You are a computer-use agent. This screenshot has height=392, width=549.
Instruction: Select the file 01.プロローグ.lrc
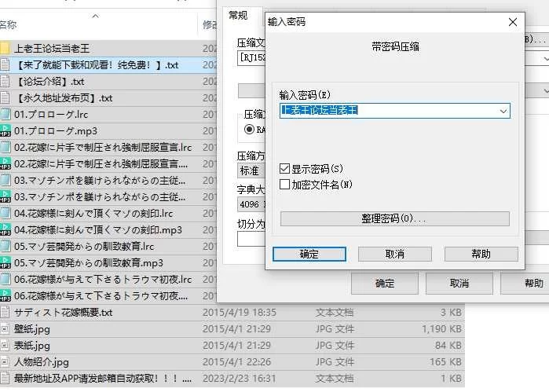[51, 115]
